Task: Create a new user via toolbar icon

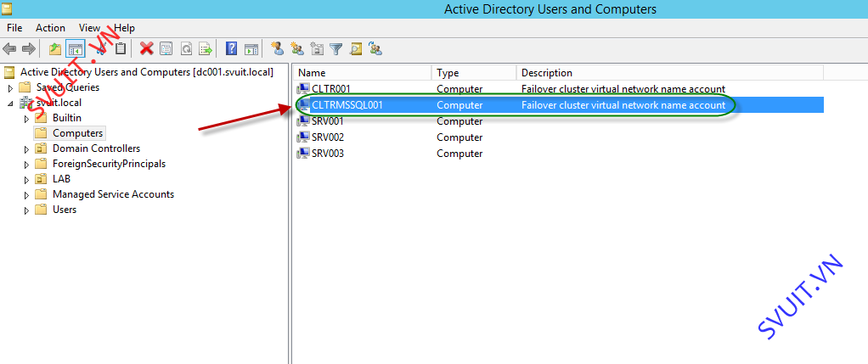Action: (x=278, y=48)
